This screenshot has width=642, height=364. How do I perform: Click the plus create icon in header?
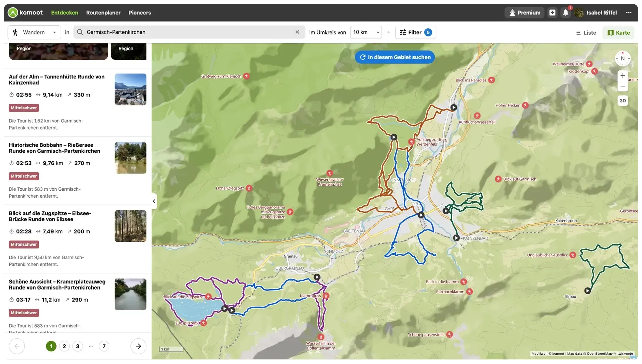coord(552,13)
